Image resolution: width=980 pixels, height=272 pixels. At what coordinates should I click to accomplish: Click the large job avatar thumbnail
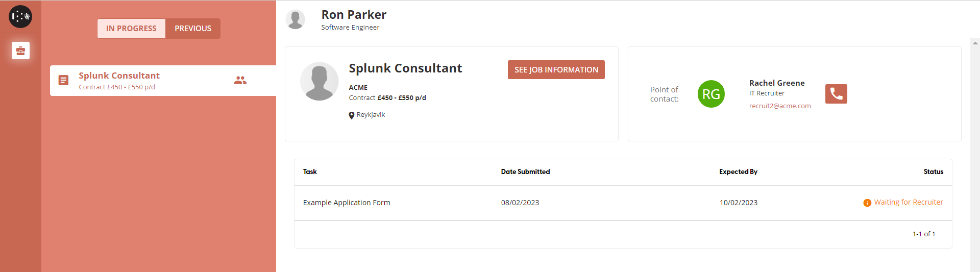click(319, 82)
